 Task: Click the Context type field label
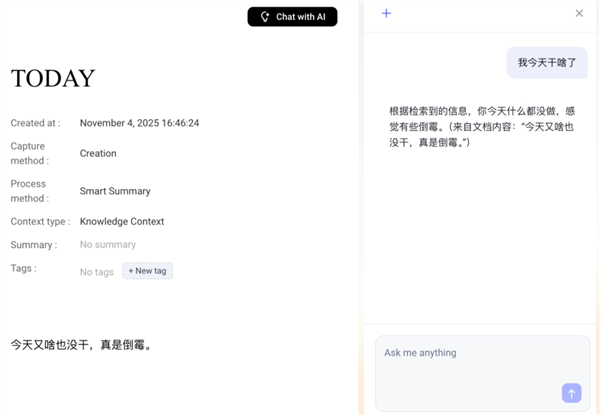click(40, 222)
